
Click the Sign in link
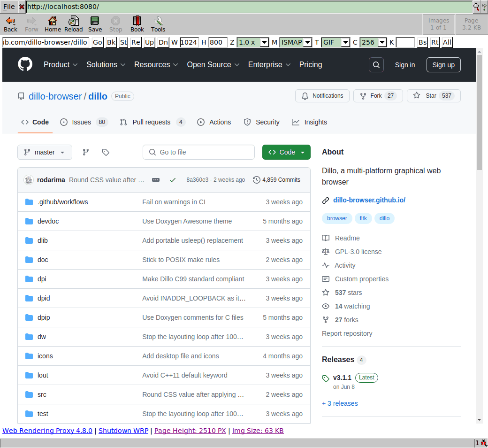405,65
